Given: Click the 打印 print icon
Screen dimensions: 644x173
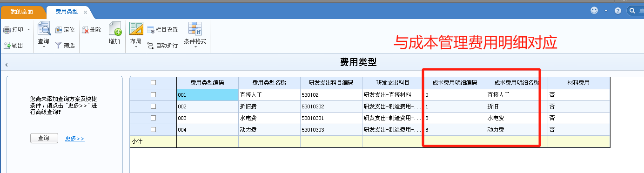Looking at the screenshot, I should point(7,30).
